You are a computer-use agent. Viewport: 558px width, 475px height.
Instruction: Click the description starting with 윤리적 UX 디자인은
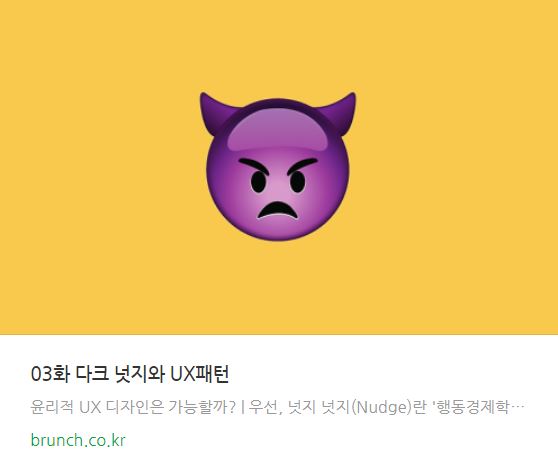pyautogui.click(x=278, y=407)
